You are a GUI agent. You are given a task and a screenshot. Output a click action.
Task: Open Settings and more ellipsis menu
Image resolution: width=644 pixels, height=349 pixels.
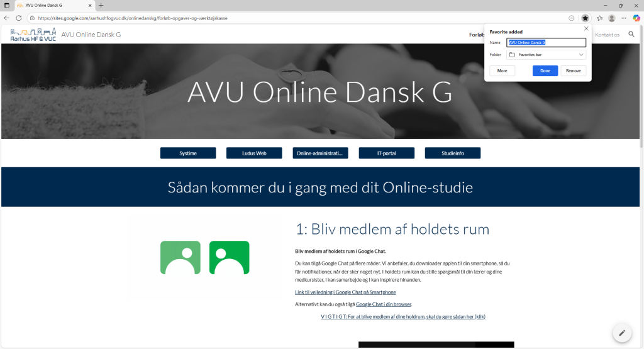tap(624, 18)
